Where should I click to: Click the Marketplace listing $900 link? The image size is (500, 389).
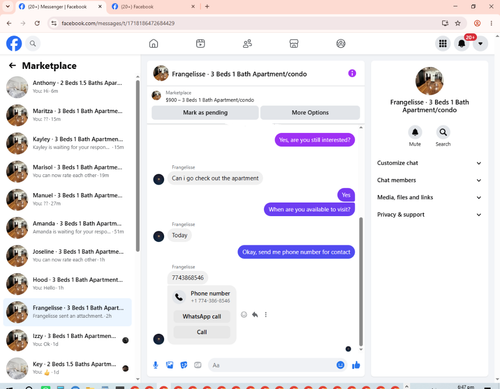point(210,100)
